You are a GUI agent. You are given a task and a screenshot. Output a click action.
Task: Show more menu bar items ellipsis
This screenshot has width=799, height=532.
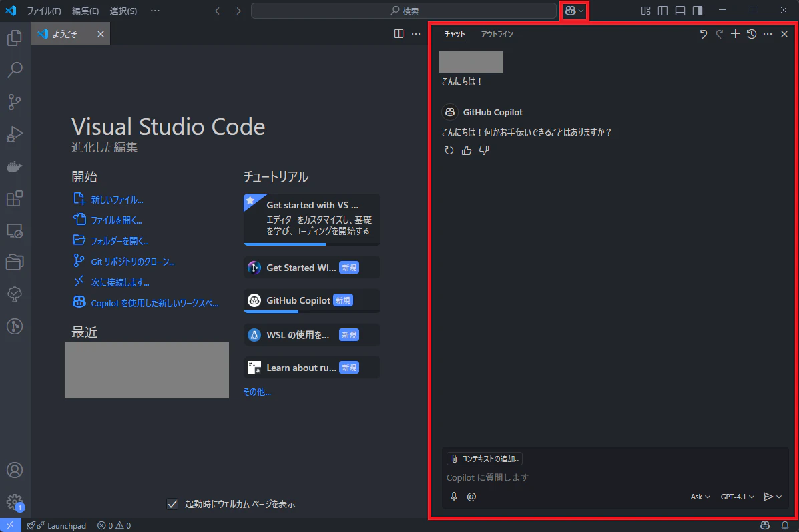pos(155,11)
